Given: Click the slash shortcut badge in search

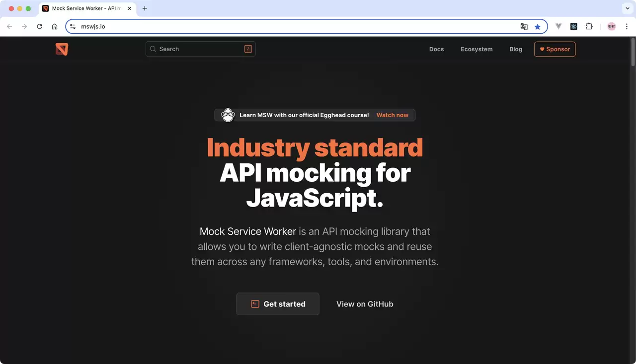Looking at the screenshot, I should 248,49.
